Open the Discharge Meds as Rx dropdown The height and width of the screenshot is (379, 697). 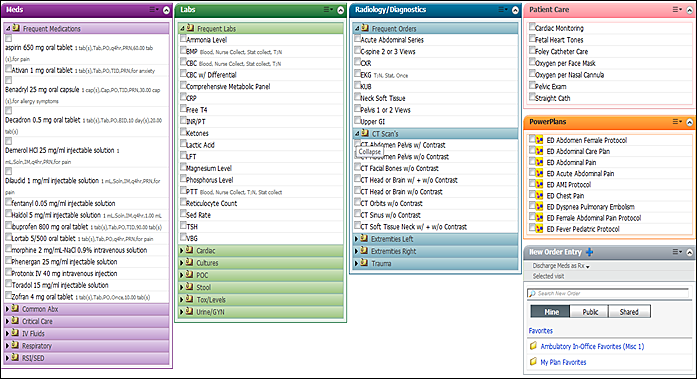pyautogui.click(x=561, y=266)
